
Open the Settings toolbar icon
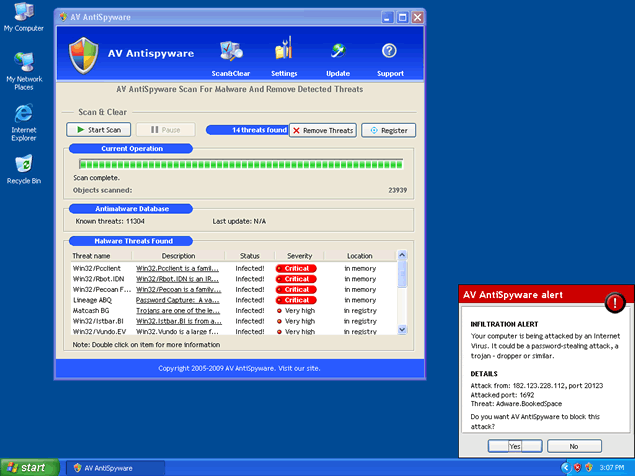pyautogui.click(x=283, y=54)
